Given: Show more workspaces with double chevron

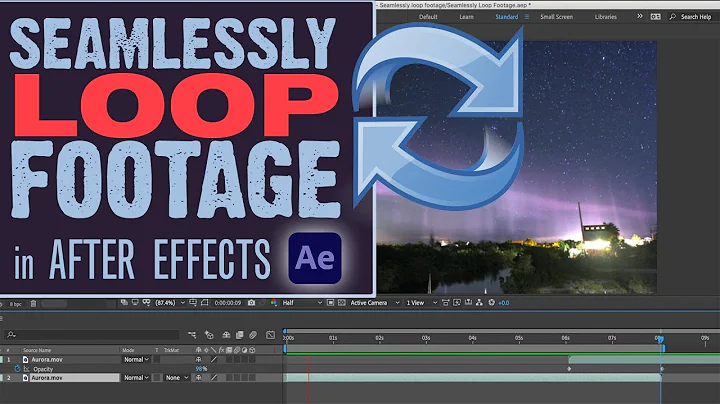Looking at the screenshot, I should point(640,16).
